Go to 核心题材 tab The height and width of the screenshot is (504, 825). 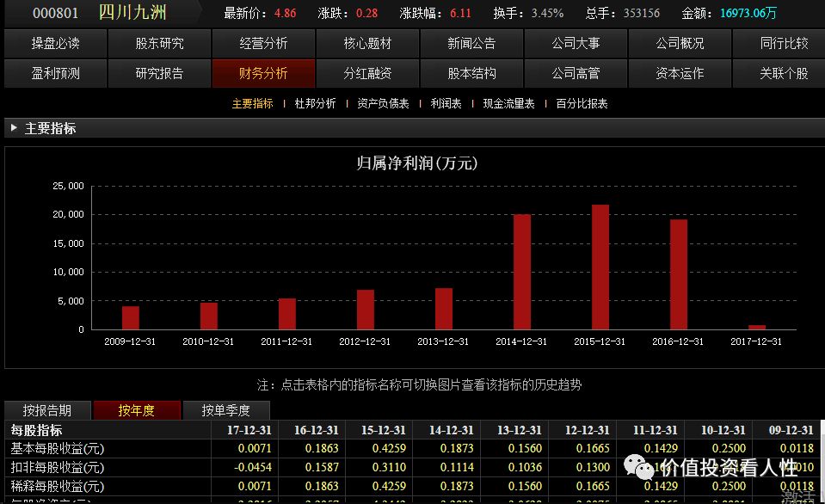pyautogui.click(x=368, y=43)
